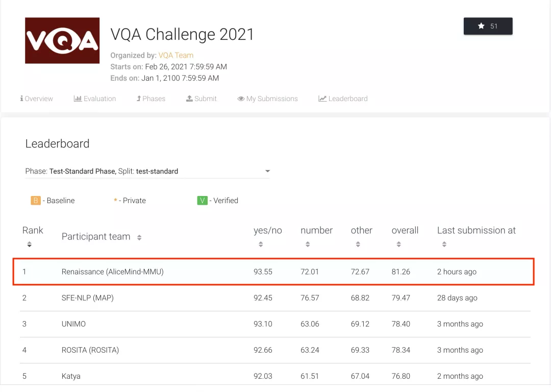The width and height of the screenshot is (551, 392).
Task: Click the green Verified V badge
Action: tap(202, 201)
